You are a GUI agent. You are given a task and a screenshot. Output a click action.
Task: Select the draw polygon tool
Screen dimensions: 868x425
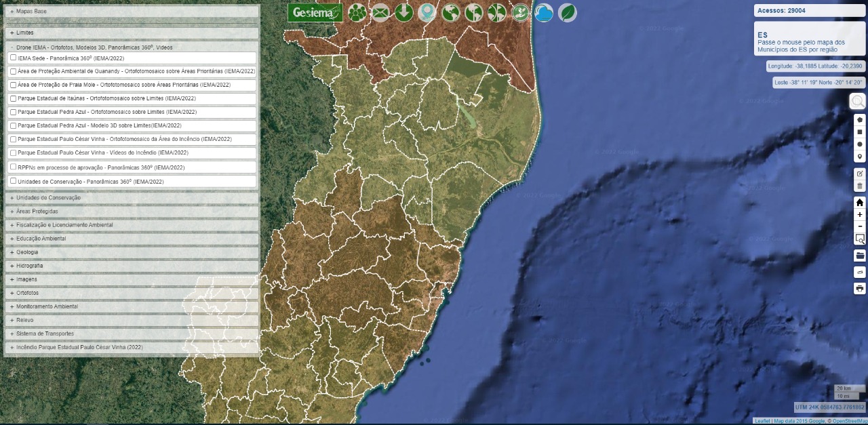point(860,119)
